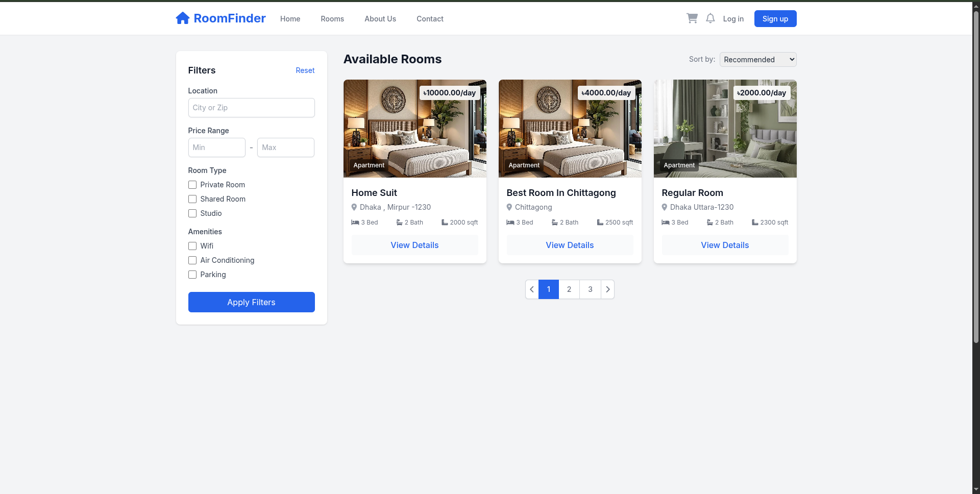Click the bed icon on Regular Room card

pyautogui.click(x=665, y=223)
